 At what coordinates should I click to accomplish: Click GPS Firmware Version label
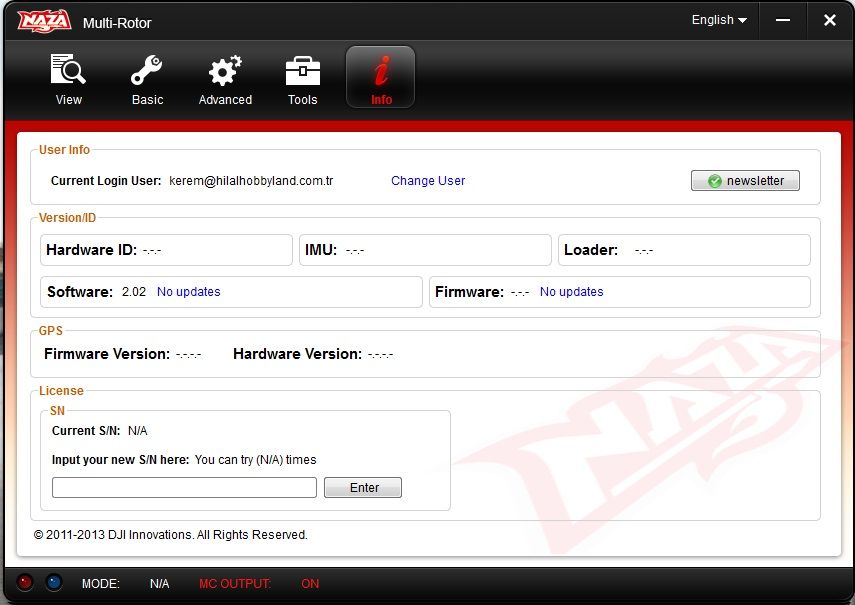point(107,354)
